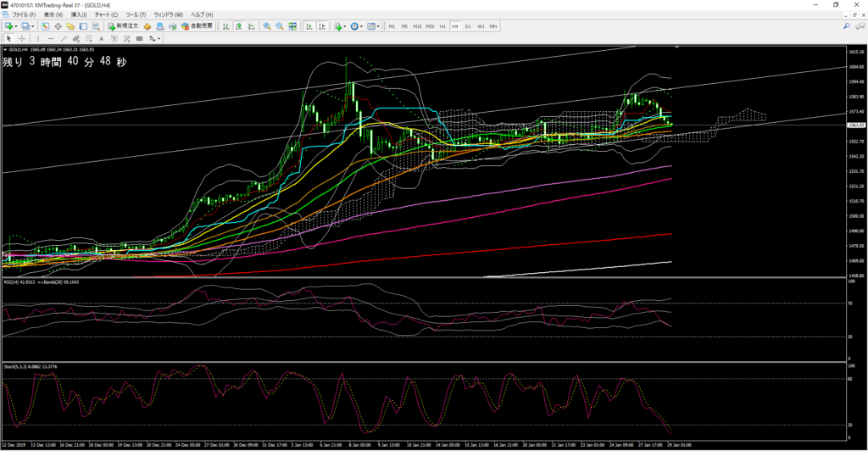Image resolution: width=868 pixels, height=451 pixels.
Task: Select the Fibonacci retracement tool
Action: 88,38
